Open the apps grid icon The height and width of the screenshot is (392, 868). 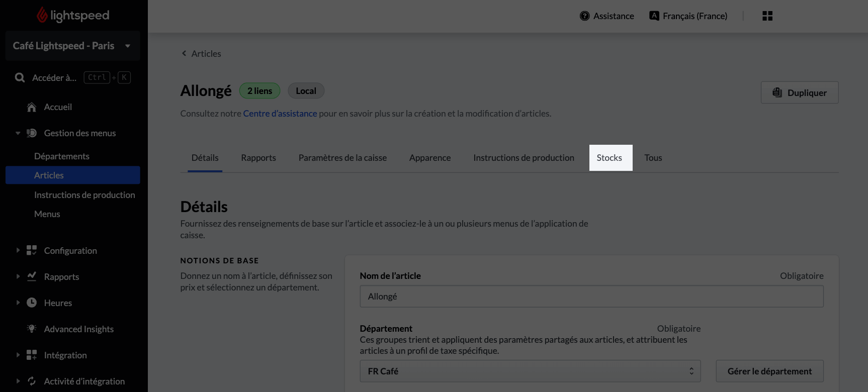767,16
